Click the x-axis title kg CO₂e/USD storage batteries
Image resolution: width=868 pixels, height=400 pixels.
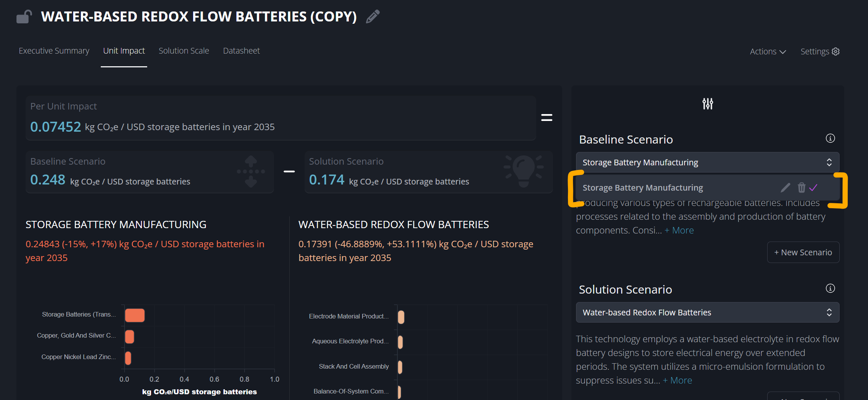199,392
